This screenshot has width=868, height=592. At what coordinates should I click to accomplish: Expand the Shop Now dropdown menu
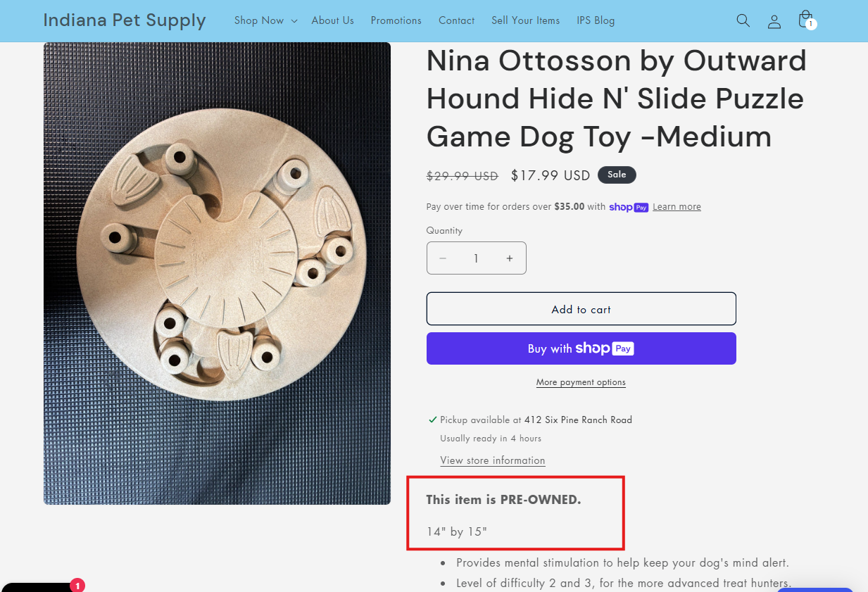[265, 20]
